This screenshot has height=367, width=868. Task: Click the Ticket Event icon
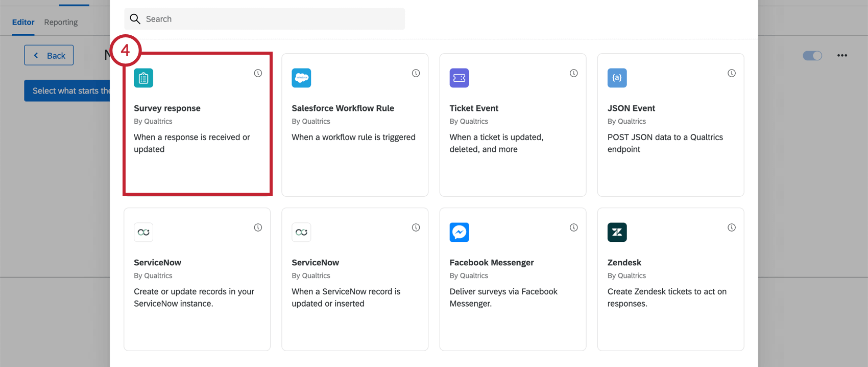point(459,78)
